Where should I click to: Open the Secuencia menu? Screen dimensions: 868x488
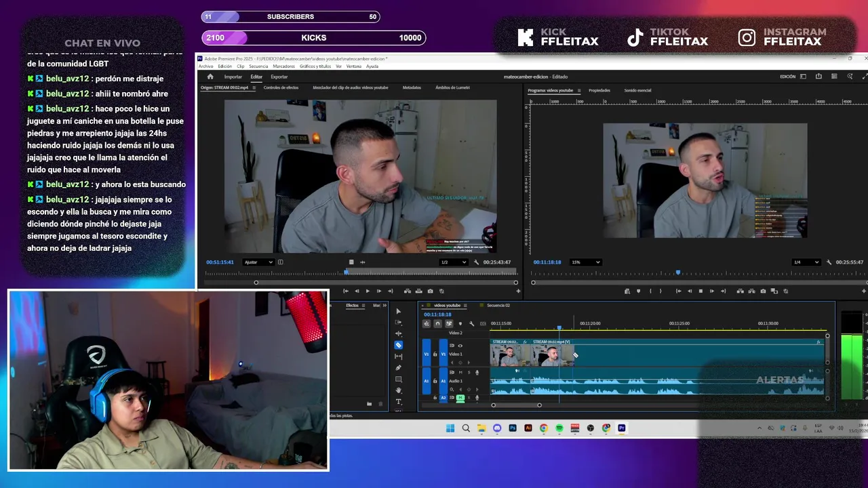(x=258, y=66)
